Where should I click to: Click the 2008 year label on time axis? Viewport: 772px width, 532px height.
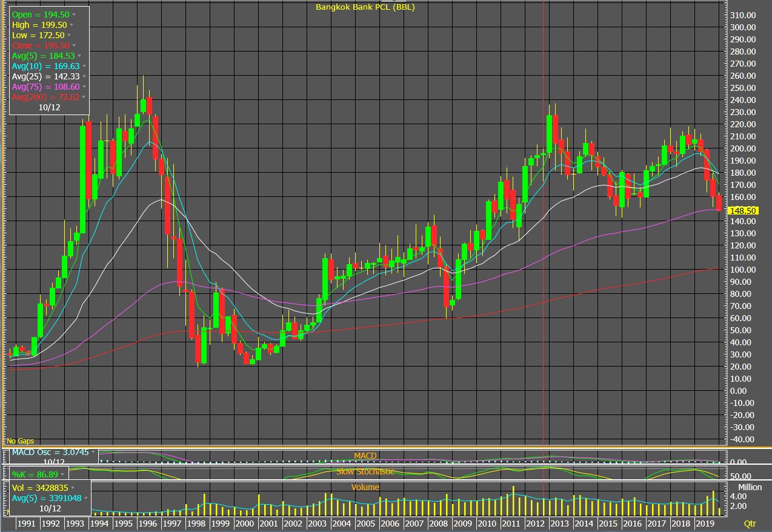tap(438, 523)
